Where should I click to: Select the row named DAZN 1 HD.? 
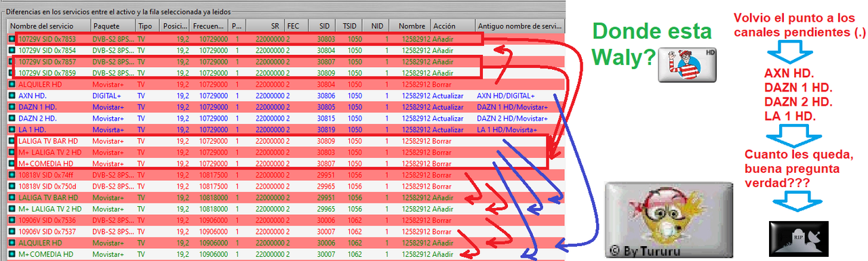[285, 107]
